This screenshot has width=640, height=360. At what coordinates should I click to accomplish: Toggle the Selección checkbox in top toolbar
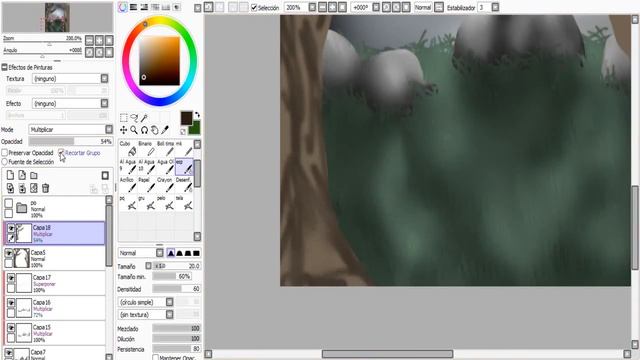pos(254,7)
